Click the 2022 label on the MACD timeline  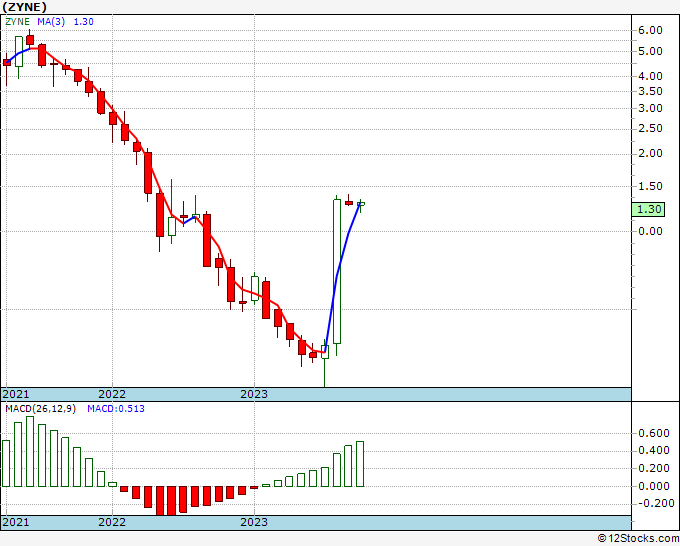click(112, 522)
